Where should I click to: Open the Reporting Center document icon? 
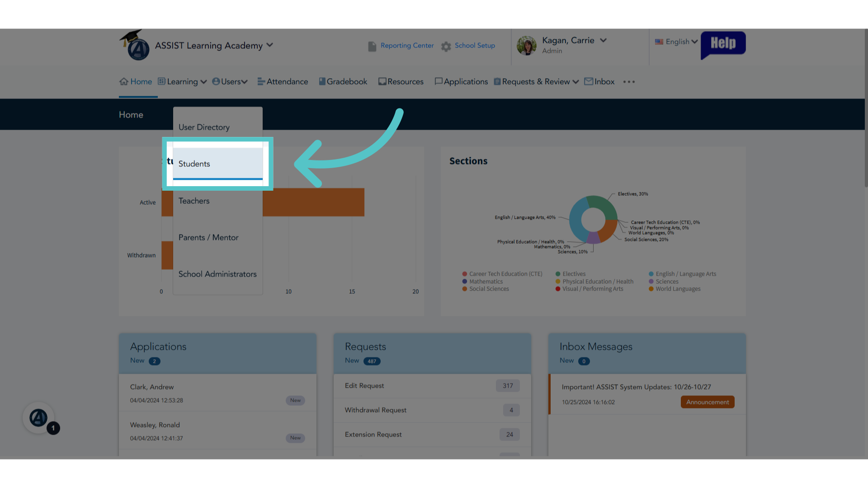point(372,46)
